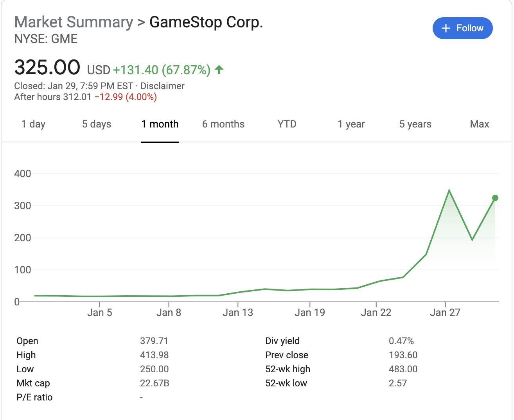Open the Disclaimer link
514x420 pixels.
click(x=162, y=86)
